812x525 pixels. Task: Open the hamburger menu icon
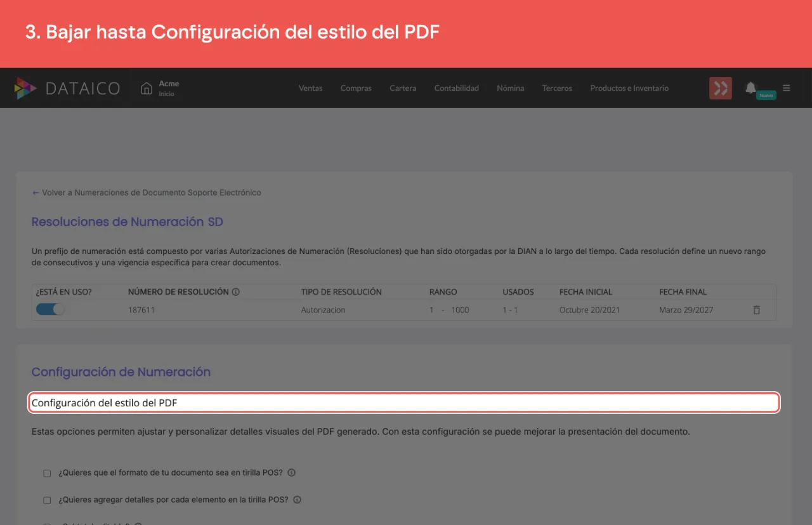(x=787, y=88)
